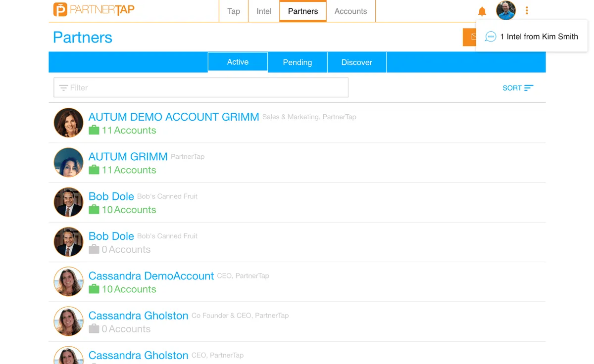Click avatar of Bob Dole with 10 Accounts
The image size is (594, 364).
click(x=68, y=202)
